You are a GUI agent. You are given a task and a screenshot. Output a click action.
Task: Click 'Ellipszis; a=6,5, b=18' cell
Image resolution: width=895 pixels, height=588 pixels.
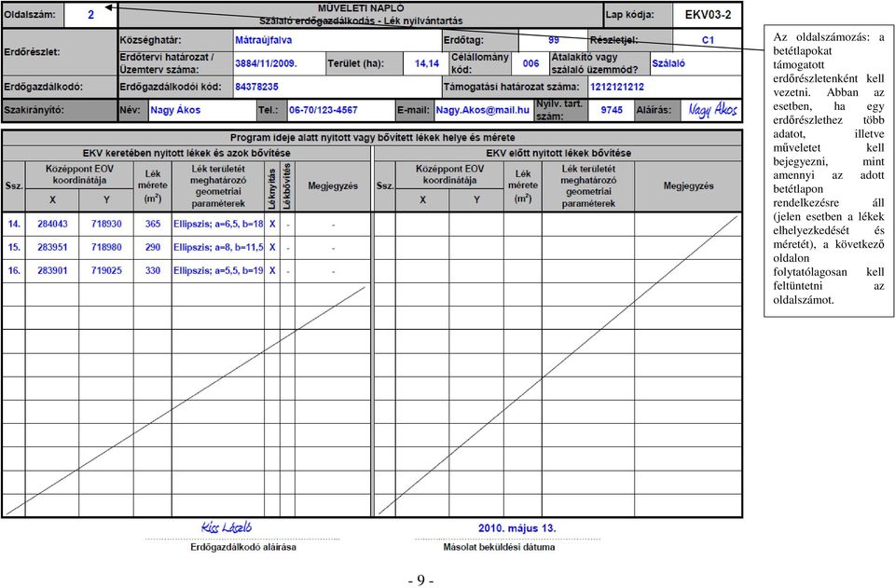(218, 225)
